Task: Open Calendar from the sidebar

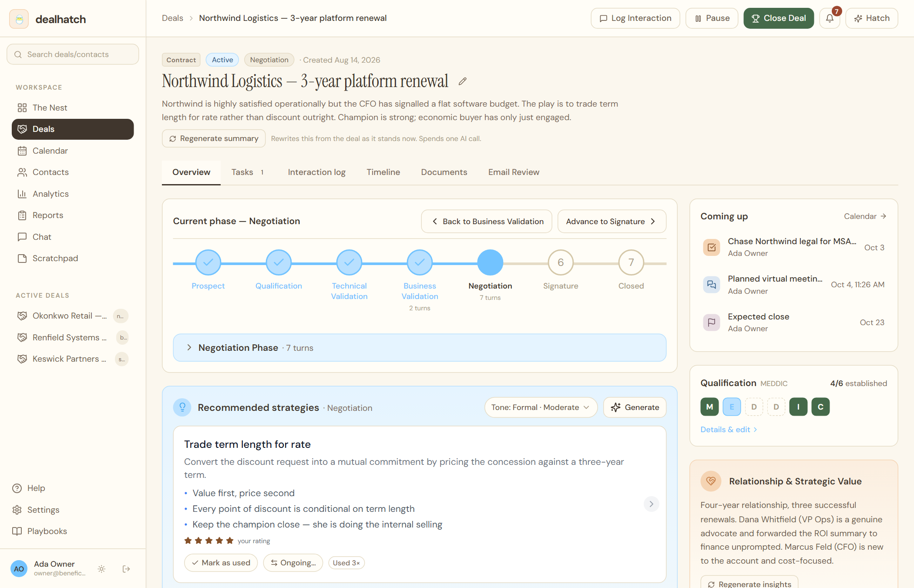Action: point(73,151)
